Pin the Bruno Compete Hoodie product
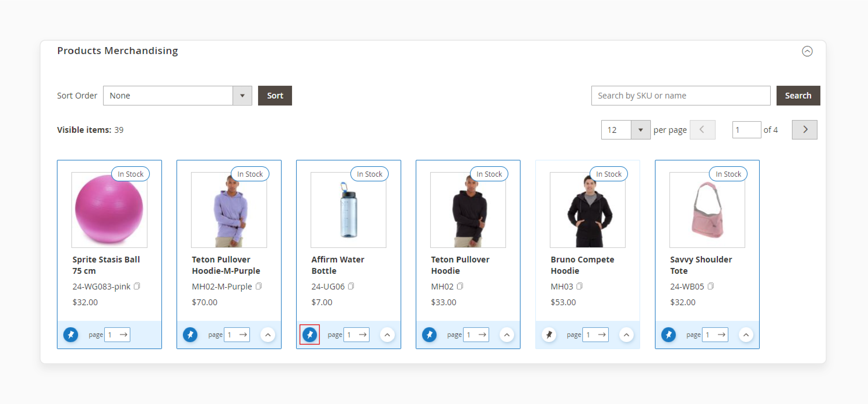This screenshot has height=404, width=868. [549, 335]
